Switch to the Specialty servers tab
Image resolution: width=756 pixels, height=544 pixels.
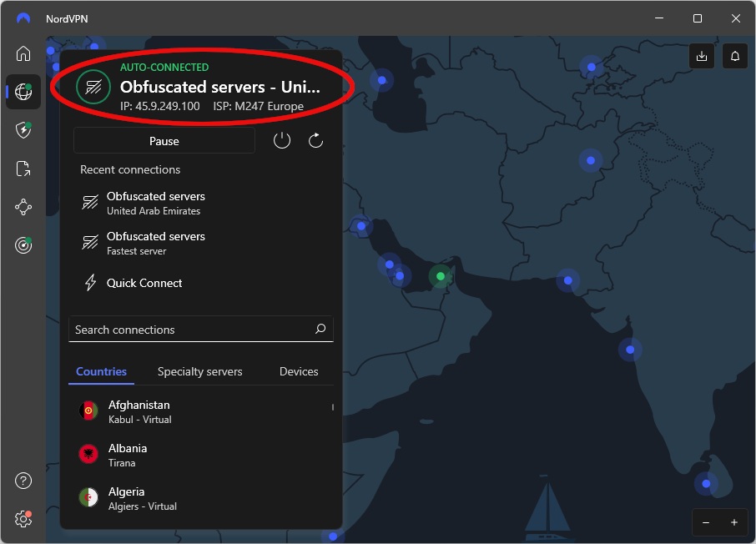[200, 372]
